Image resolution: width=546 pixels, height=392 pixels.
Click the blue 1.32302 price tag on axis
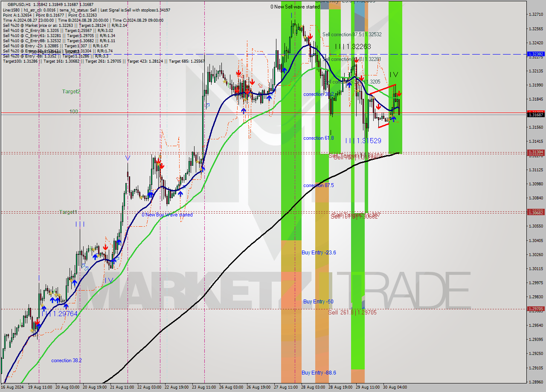(x=535, y=54)
